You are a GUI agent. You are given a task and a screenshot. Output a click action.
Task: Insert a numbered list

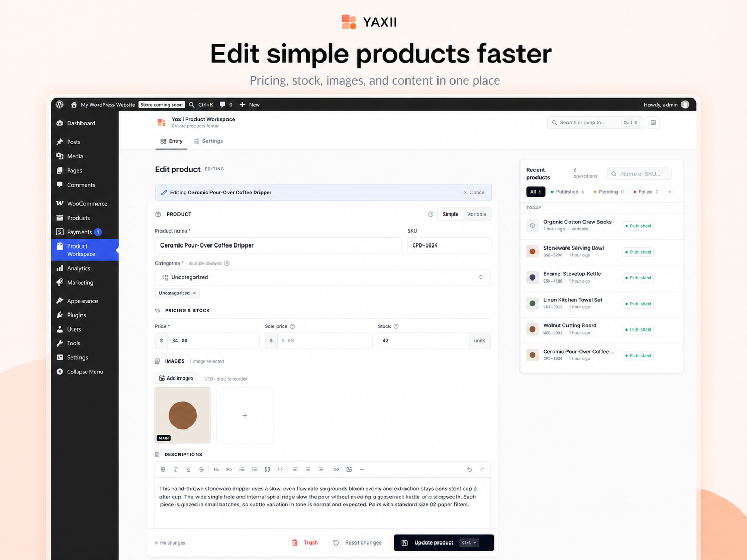(x=254, y=469)
